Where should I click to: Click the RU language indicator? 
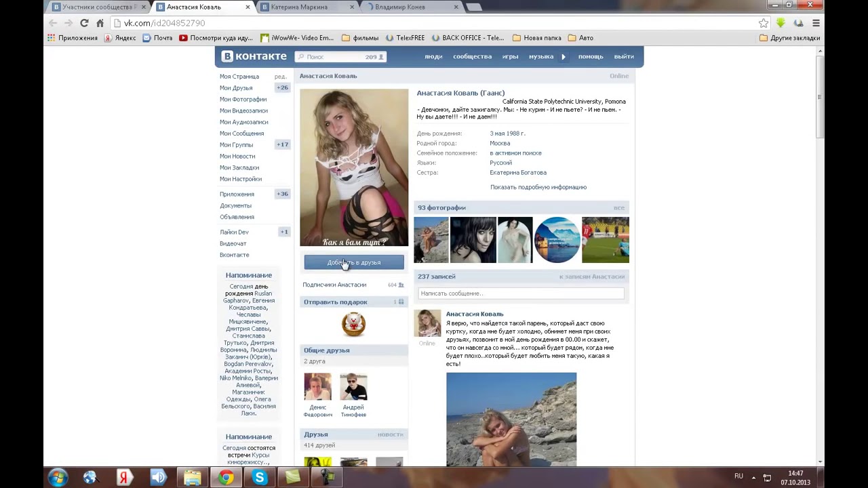pyautogui.click(x=738, y=476)
